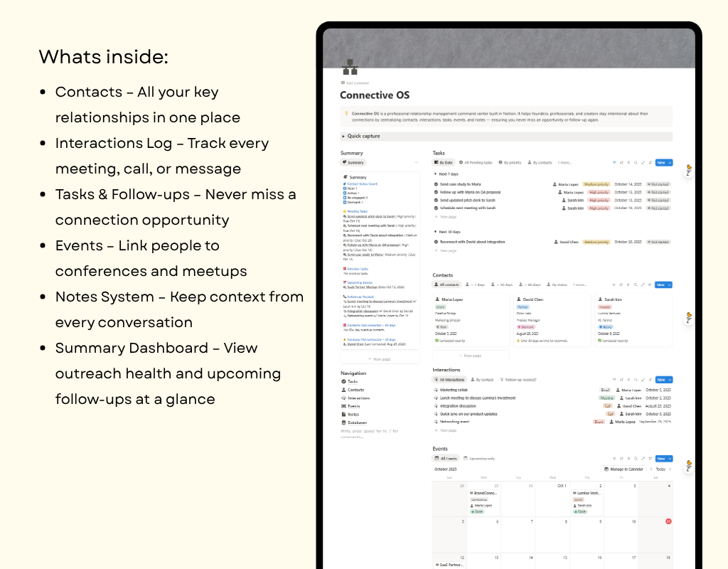Screen dimensions: 728x569
Task: Open Databases link in Navigation
Action: tap(354, 422)
